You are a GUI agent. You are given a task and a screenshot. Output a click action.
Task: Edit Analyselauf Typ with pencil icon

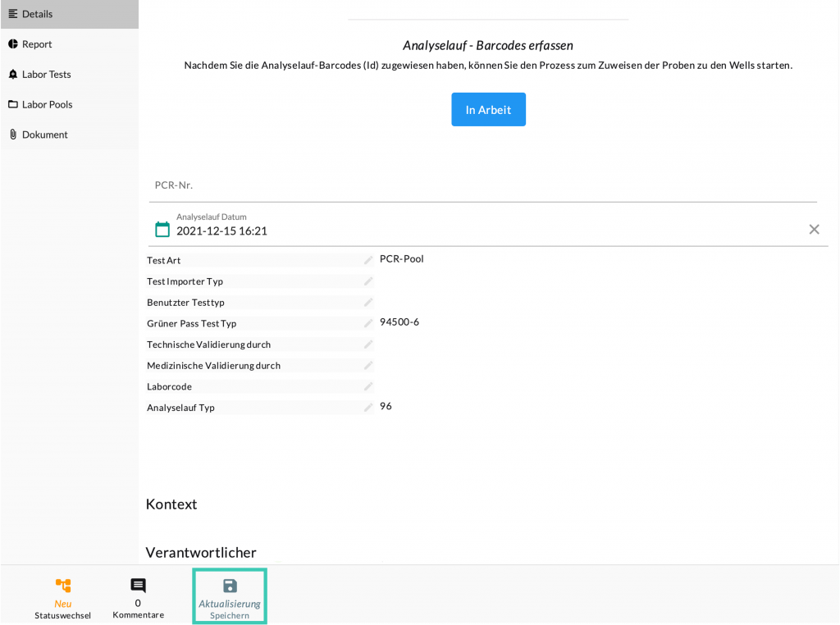[x=368, y=408]
